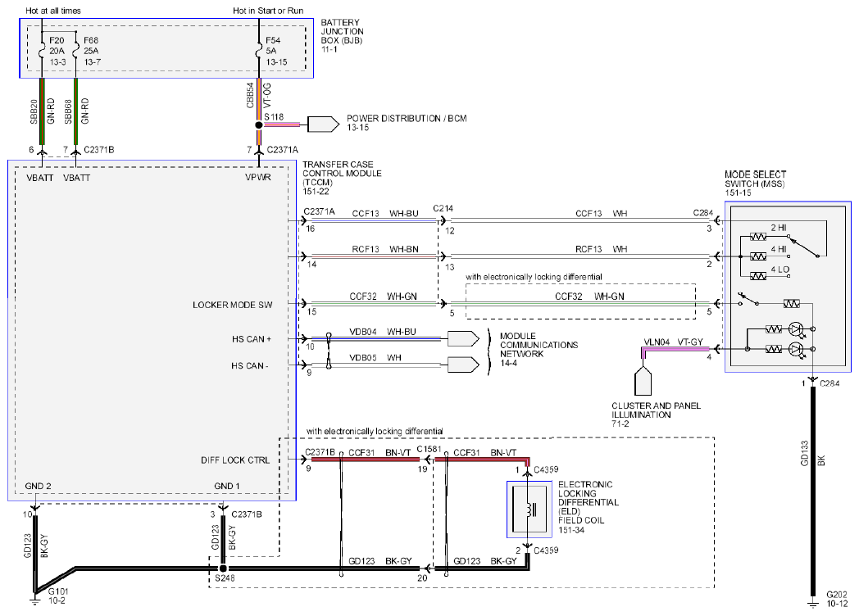859x616 pixels.
Task: Click the CCF13 WH-BU wire label
Action: click(385, 214)
